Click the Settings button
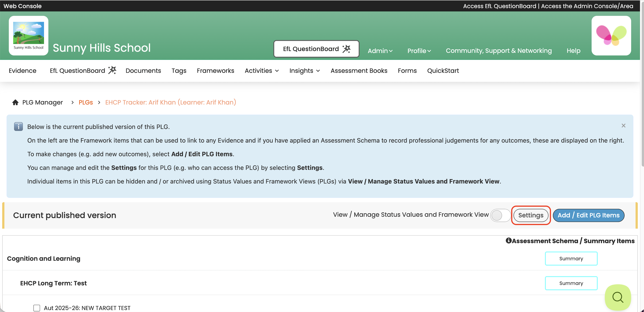Viewport: 644px width, 312px height. (x=530, y=215)
